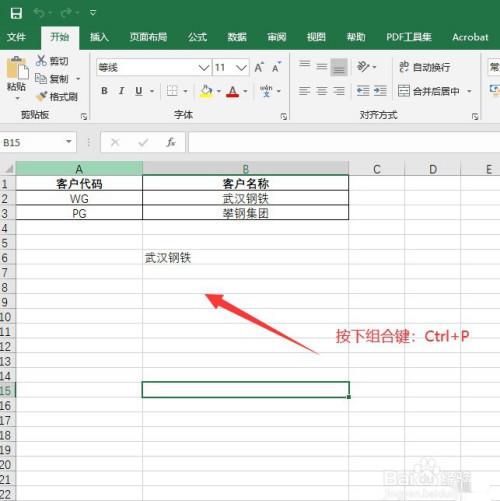Switch to the 插入 (Insert) tab
Image resolution: width=500 pixels, height=501 pixels.
[99, 37]
